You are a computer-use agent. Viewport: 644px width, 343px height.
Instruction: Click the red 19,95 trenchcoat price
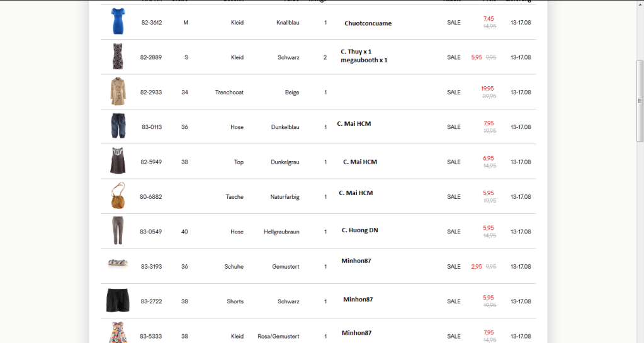(x=487, y=89)
